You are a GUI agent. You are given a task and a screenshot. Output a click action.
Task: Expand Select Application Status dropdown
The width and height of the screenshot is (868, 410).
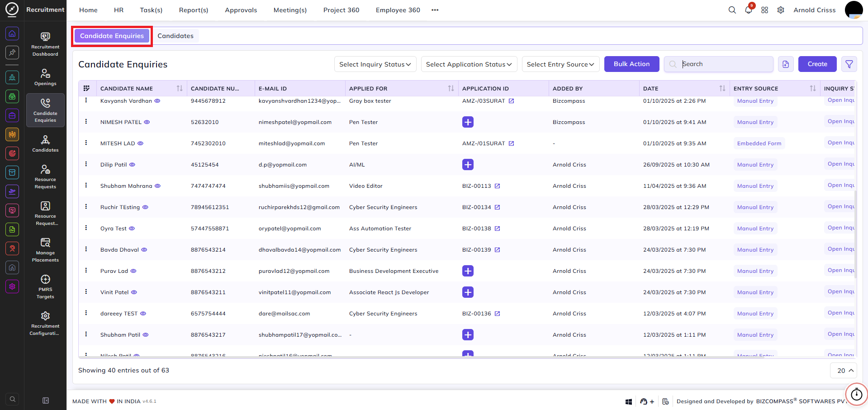coord(469,64)
